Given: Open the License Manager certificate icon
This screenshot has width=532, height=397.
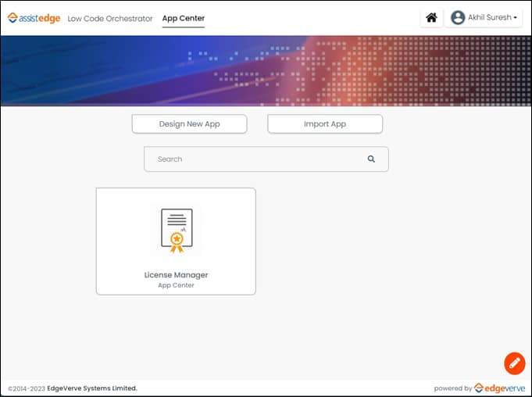Looking at the screenshot, I should coord(177,231).
